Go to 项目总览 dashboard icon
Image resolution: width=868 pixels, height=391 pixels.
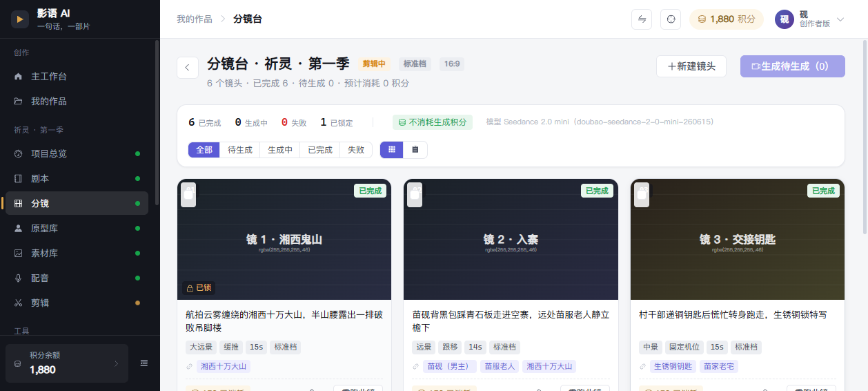(18, 154)
